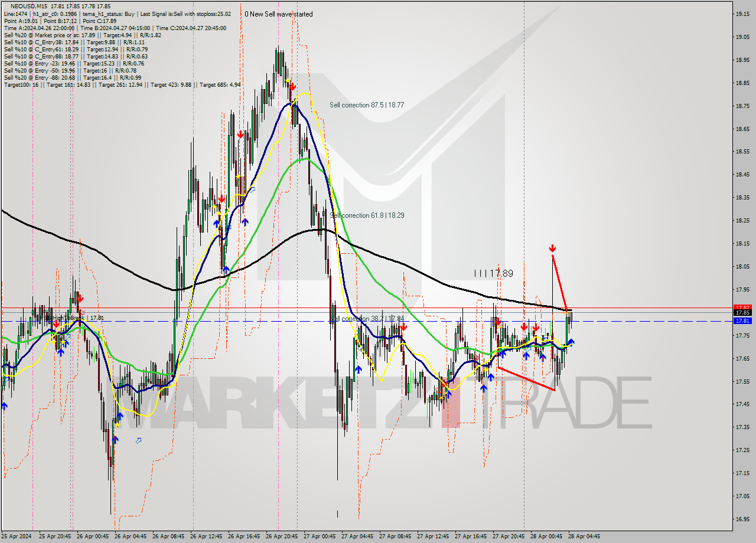The width and height of the screenshot is (756, 543).
Task: Click the 18.45 price axis label
Action: tap(742, 174)
